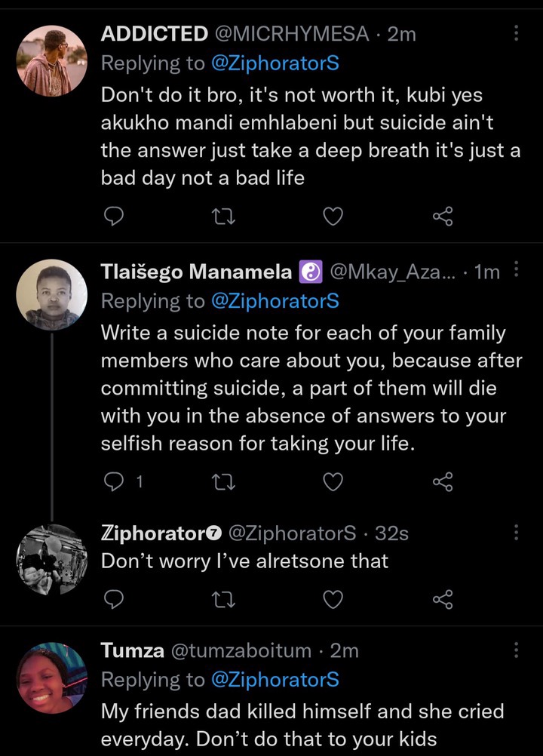Image resolution: width=543 pixels, height=756 pixels.
Task: Open Tlaišego Manamela's profile avatar
Action: point(52,294)
